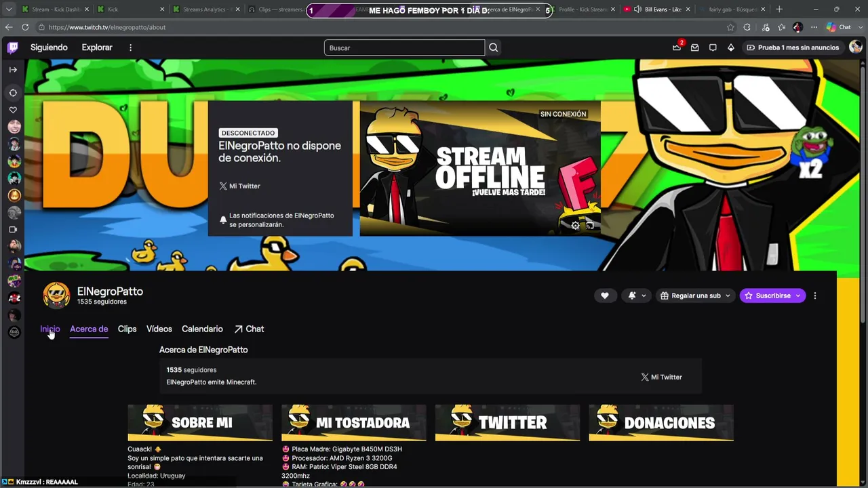Click the sidebar camera live channels icon

(x=13, y=230)
